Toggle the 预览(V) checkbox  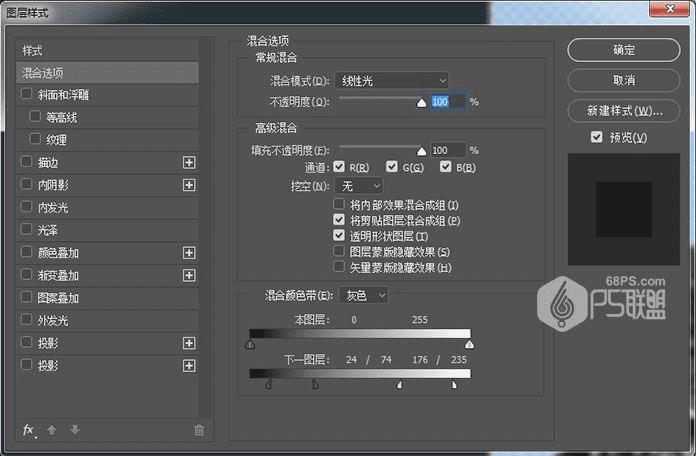(597, 137)
